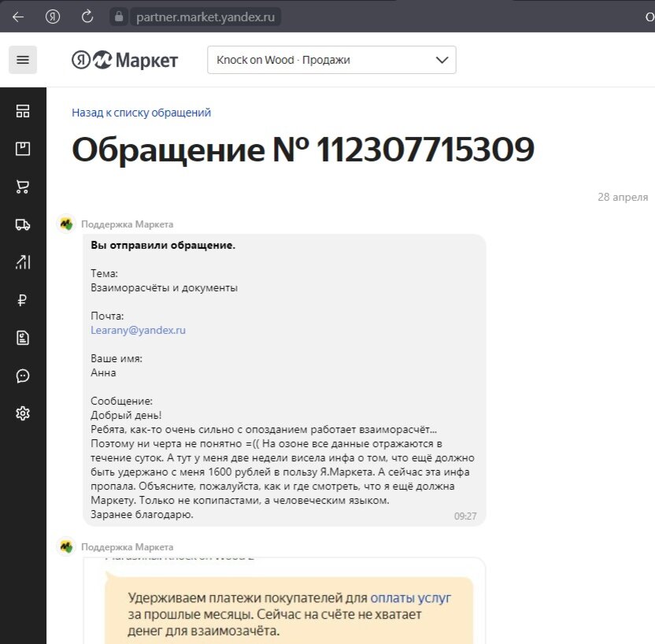The image size is (655, 644).
Task: Click the 28 апреля date label
Action: click(x=623, y=197)
